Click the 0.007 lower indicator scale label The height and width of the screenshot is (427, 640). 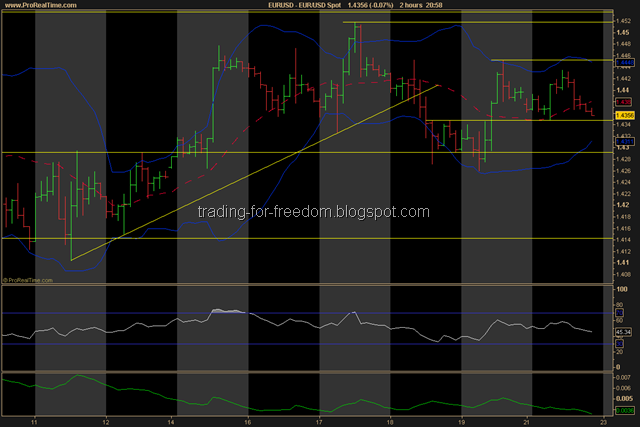[624, 377]
